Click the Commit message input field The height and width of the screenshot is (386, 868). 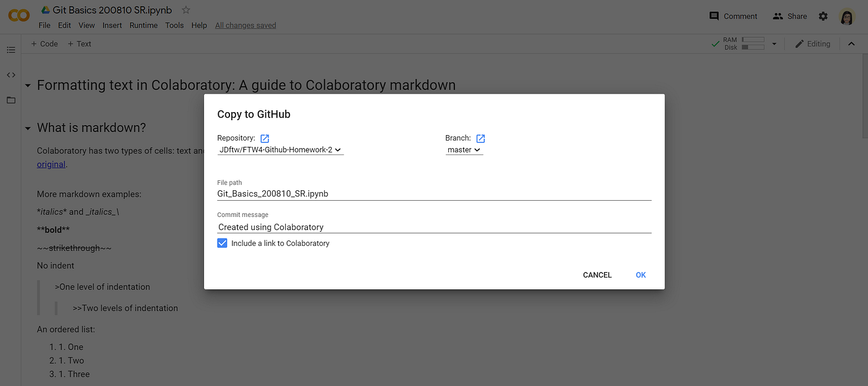tap(434, 227)
